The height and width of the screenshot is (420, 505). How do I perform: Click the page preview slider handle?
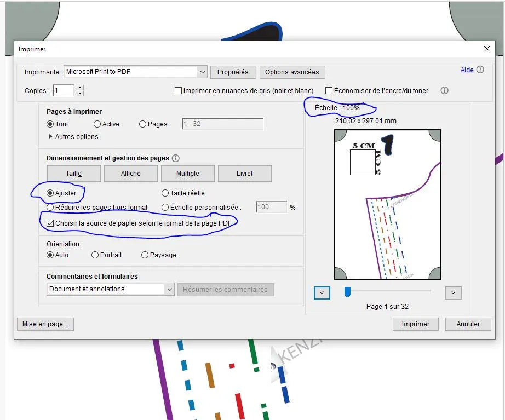(347, 292)
